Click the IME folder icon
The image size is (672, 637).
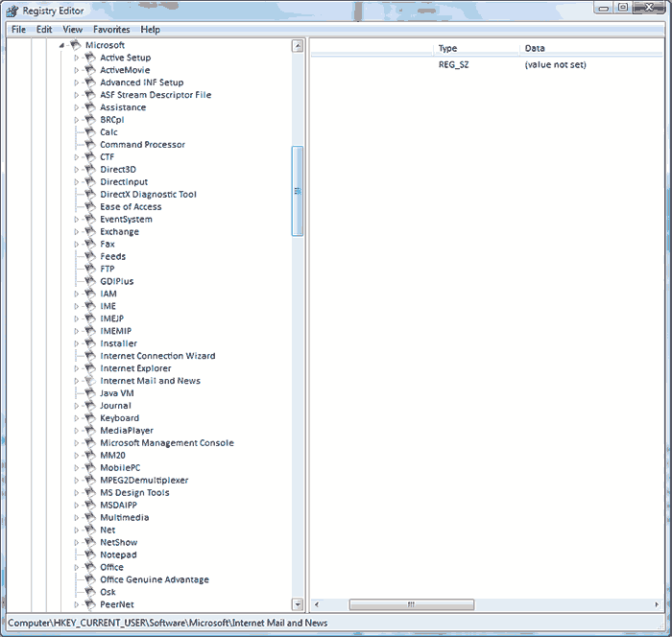[x=90, y=305]
